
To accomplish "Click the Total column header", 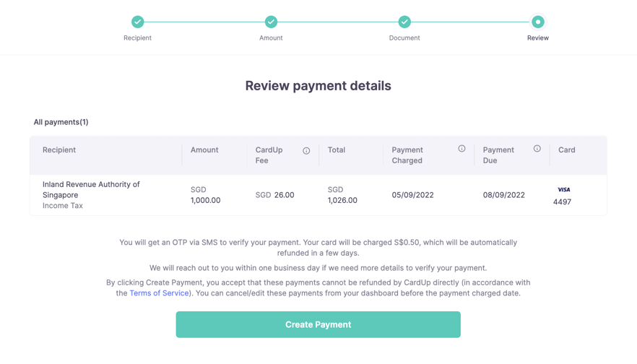I will pyautogui.click(x=337, y=150).
